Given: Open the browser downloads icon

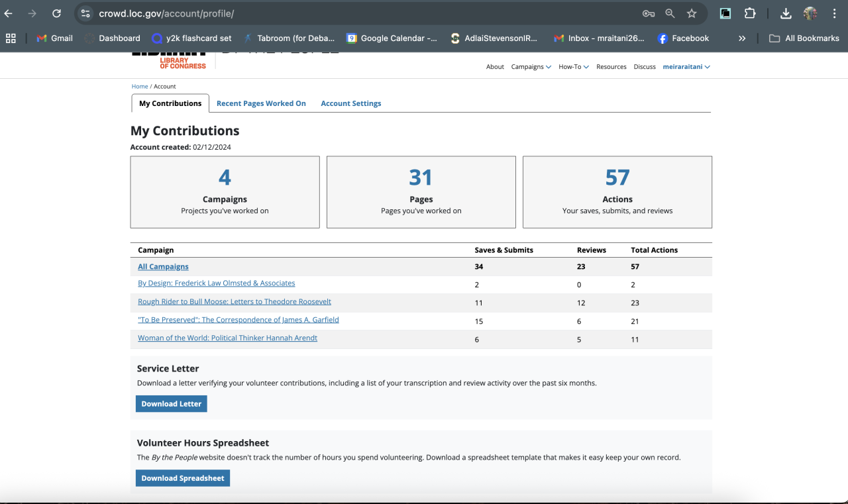Looking at the screenshot, I should 786,13.
